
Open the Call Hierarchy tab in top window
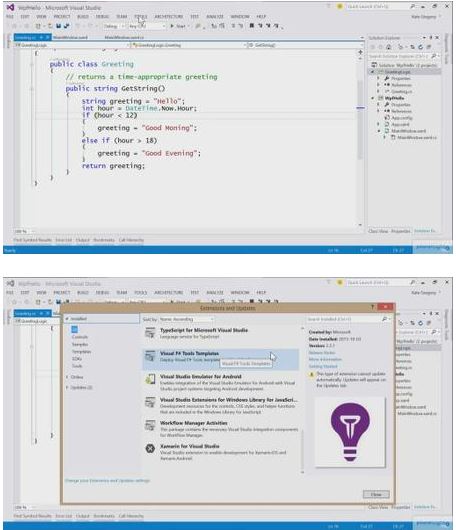click(131, 240)
